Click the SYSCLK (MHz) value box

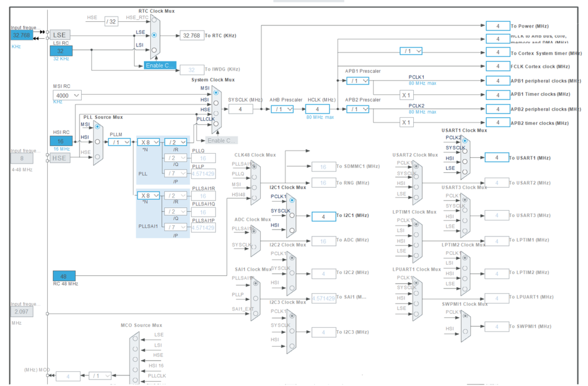click(x=241, y=109)
